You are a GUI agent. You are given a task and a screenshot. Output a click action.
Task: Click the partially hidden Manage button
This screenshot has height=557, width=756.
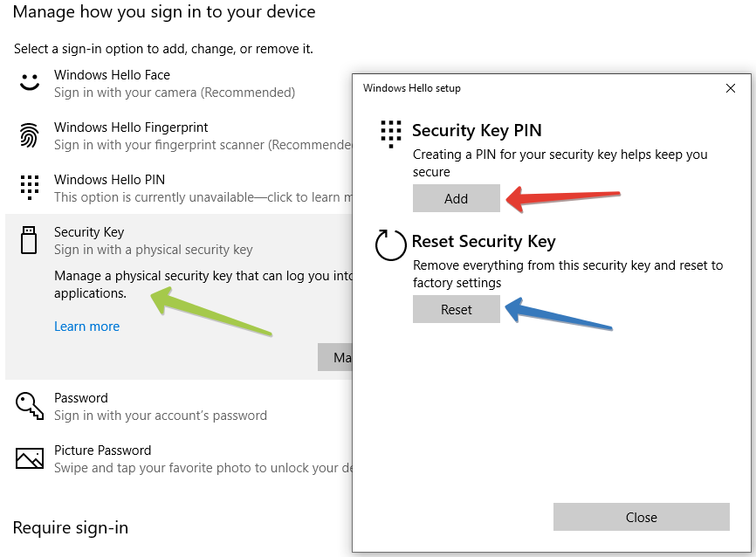pyautogui.click(x=335, y=357)
